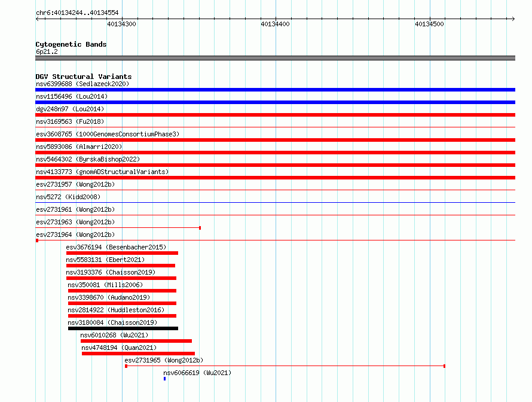Screen dimensions: 532x402
Task: Open variant nsv3169563 (Fu2018) label
Action: coord(70,121)
